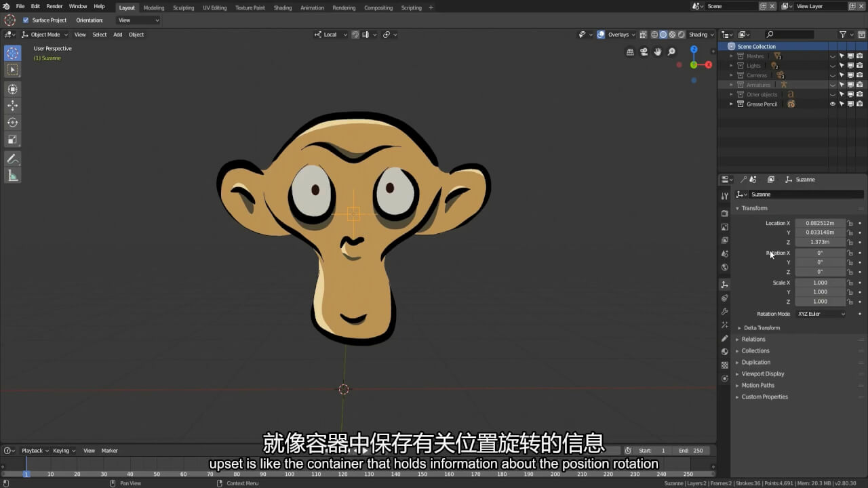Open the Modifiers properties tab icon
Image resolution: width=868 pixels, height=488 pixels.
724,312
